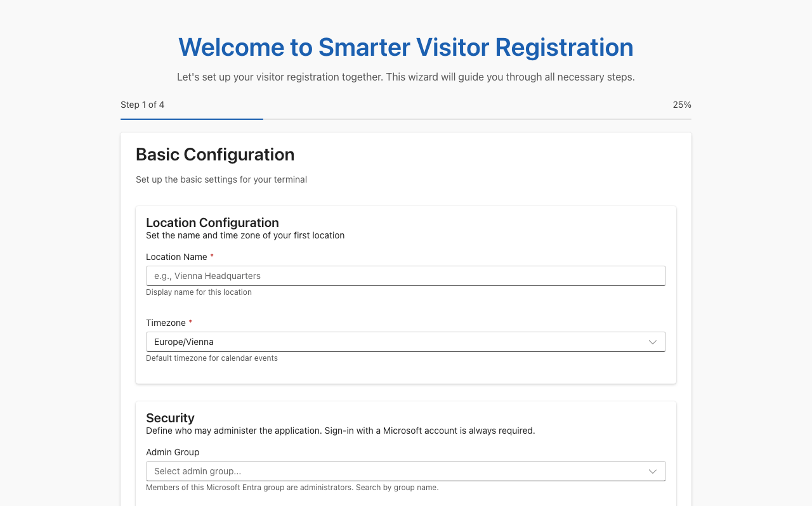The width and height of the screenshot is (812, 506).
Task: Click the 'Location Name' field label
Action: point(176,257)
